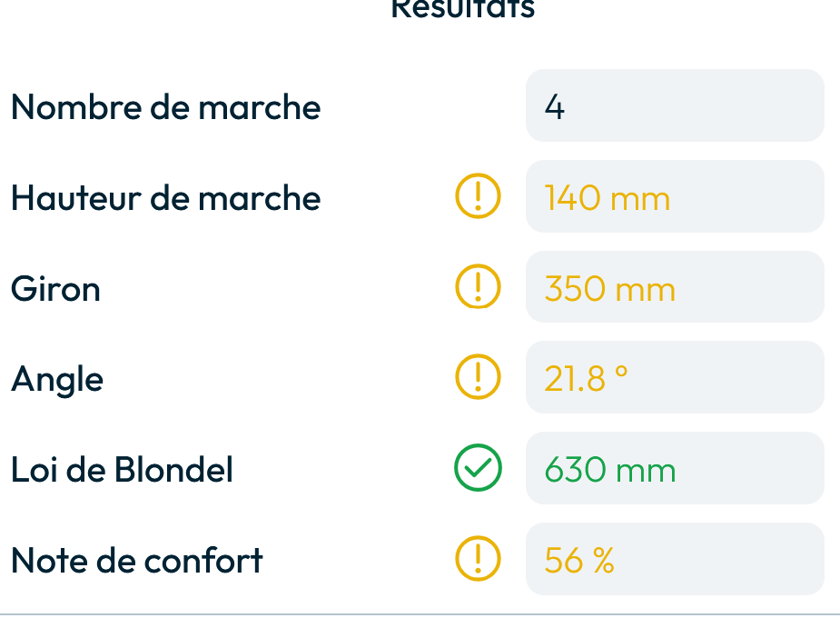This screenshot has height=618, width=840.
Task: Click the Giron label text
Action: point(54,288)
